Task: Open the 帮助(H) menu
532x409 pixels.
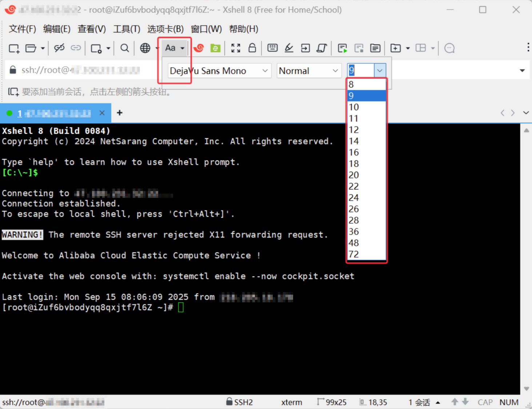Action: coord(244,29)
